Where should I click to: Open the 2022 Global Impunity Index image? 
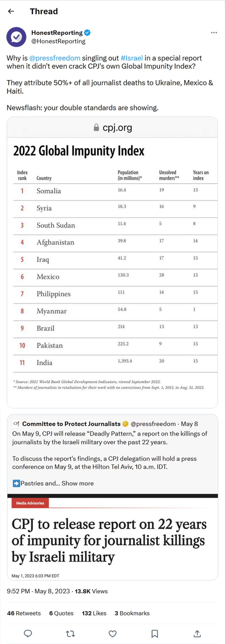click(x=112, y=269)
